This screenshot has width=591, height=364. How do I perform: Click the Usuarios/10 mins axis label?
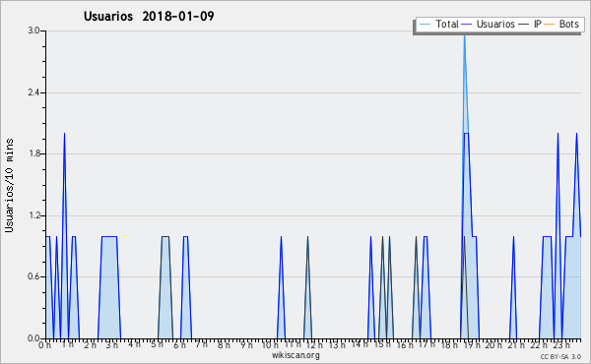pos(9,185)
